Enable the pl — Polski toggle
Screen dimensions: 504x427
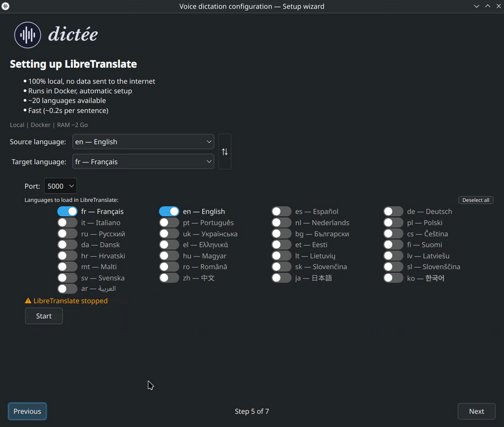click(x=393, y=222)
